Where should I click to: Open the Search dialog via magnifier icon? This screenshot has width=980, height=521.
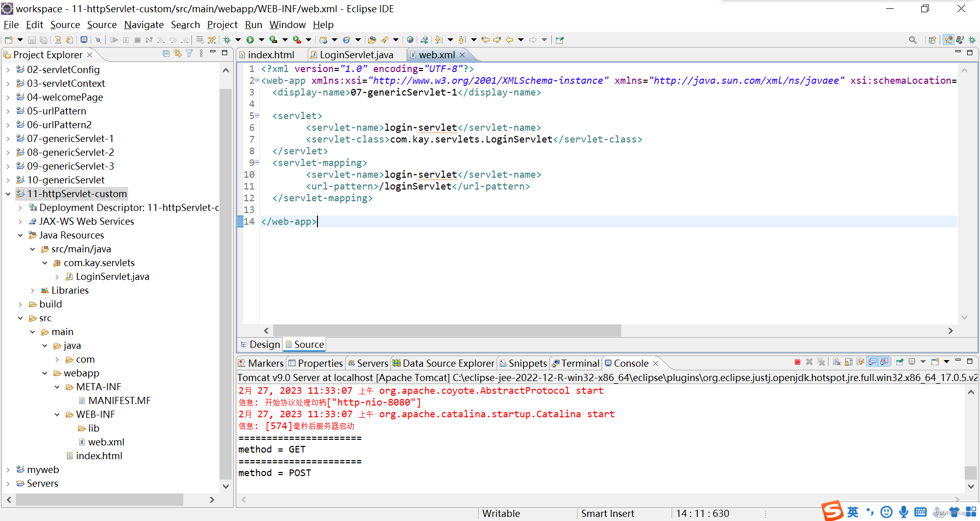[913, 39]
